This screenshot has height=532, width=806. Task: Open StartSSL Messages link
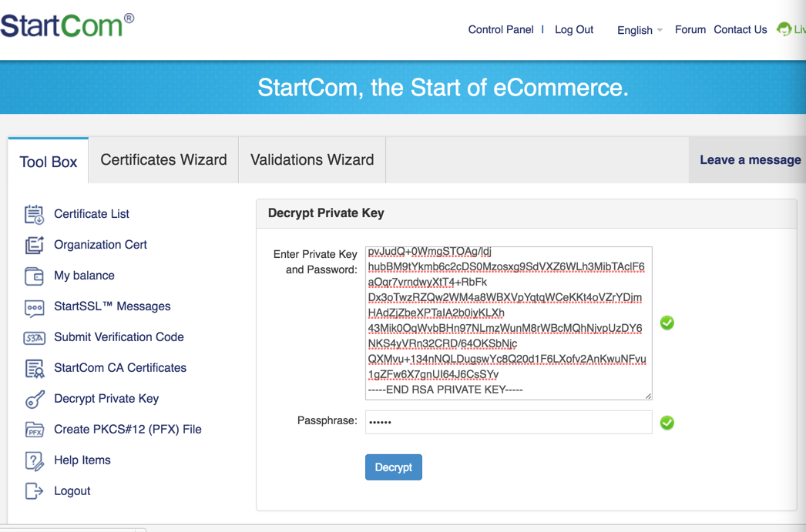coord(112,306)
